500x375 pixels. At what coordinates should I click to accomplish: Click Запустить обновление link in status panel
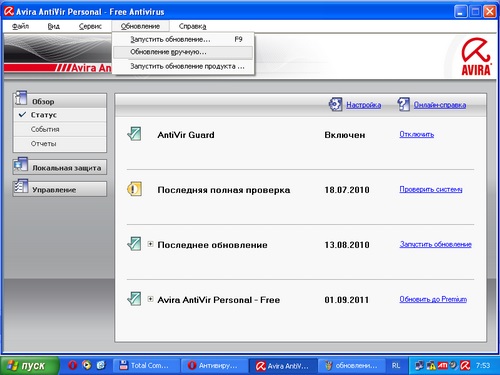click(435, 244)
